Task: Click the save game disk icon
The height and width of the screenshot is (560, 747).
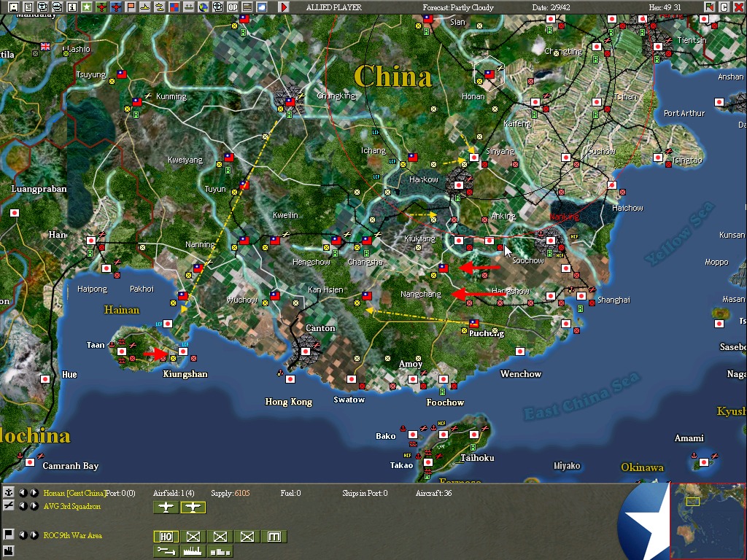Action: click(13, 7)
